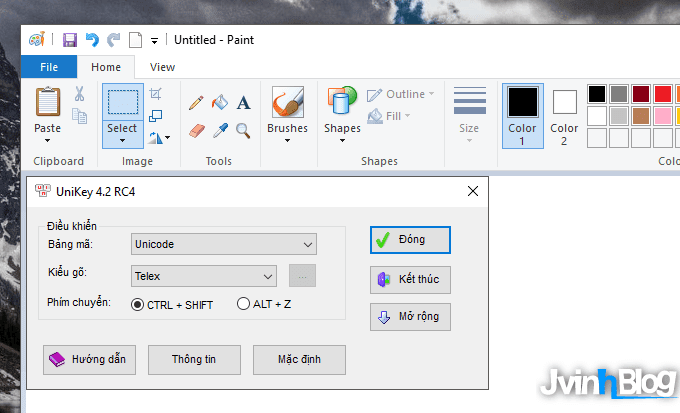Click the Đóng button in UniKey
This screenshot has width=680, height=413.
click(410, 240)
